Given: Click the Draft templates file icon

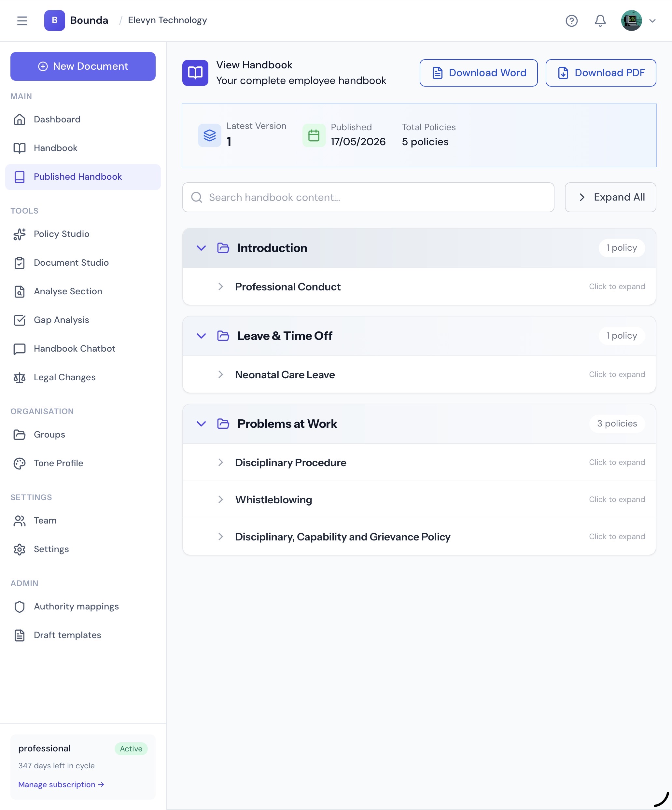Looking at the screenshot, I should (19, 635).
